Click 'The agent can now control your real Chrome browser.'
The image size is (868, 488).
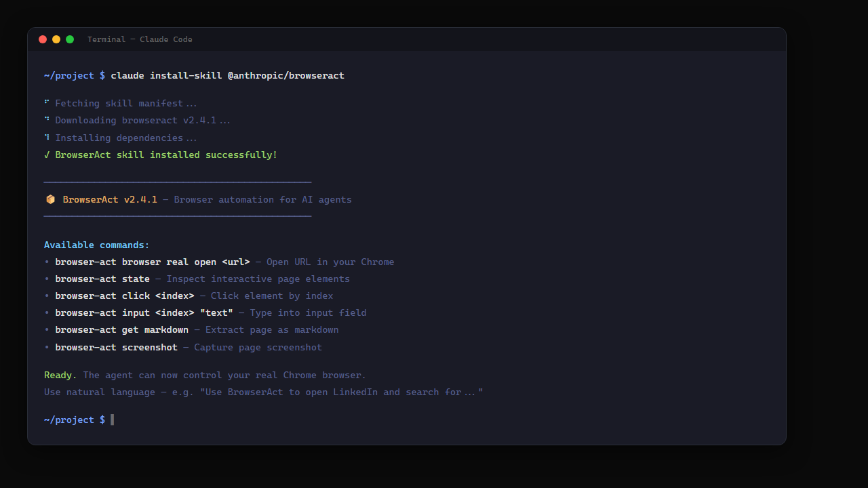coord(224,375)
